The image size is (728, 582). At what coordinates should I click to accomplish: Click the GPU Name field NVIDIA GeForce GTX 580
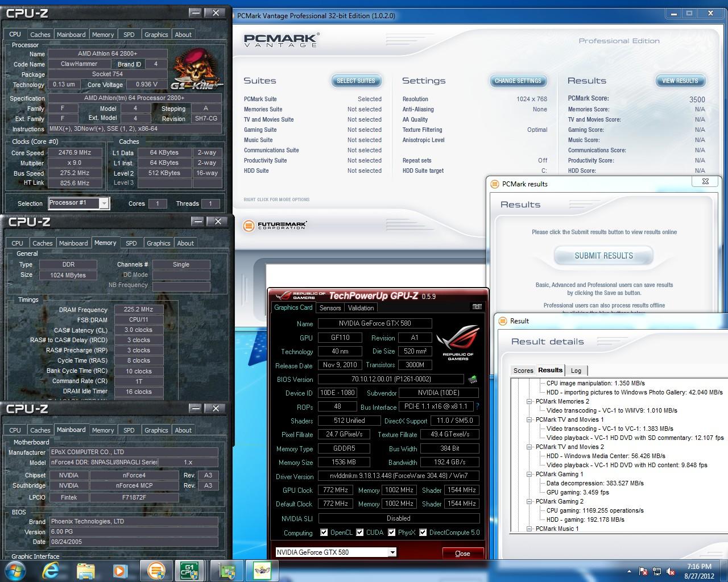coord(374,323)
